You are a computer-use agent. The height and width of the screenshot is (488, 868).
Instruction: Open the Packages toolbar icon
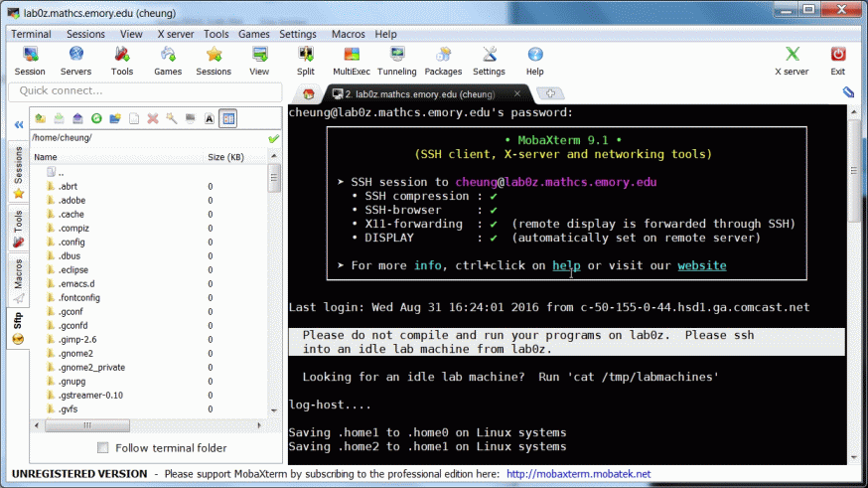tap(443, 61)
